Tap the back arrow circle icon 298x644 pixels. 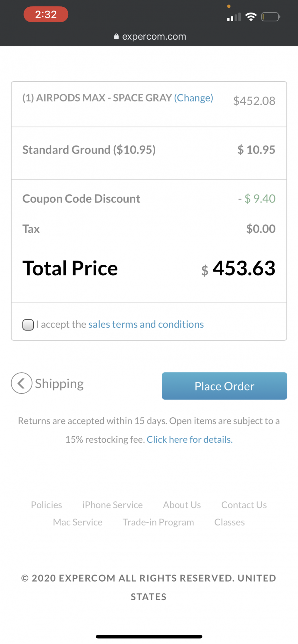click(22, 383)
